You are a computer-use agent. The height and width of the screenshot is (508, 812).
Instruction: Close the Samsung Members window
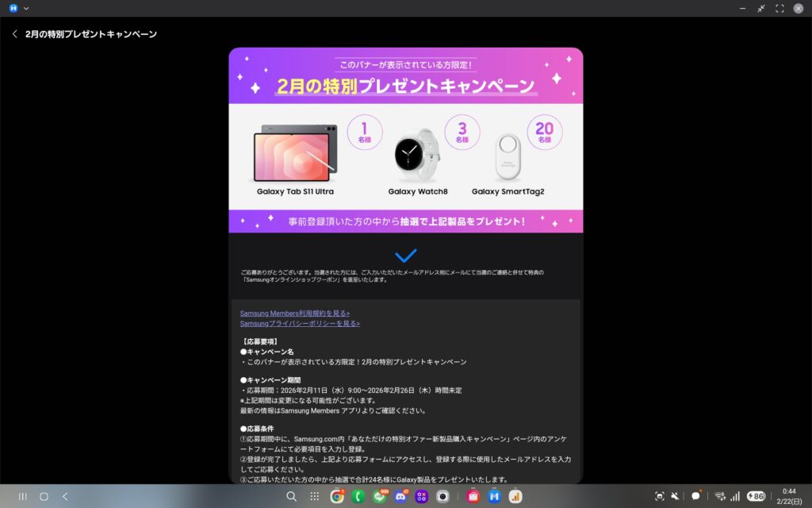click(799, 8)
